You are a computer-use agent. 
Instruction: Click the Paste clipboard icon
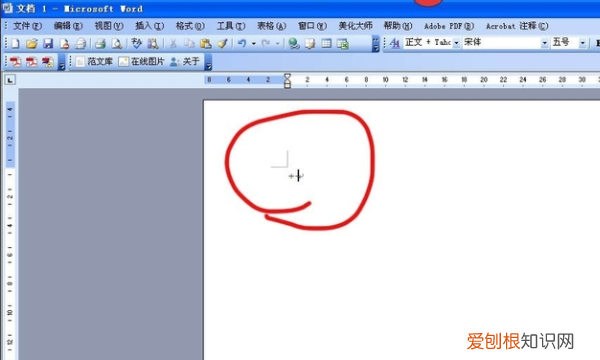205,44
